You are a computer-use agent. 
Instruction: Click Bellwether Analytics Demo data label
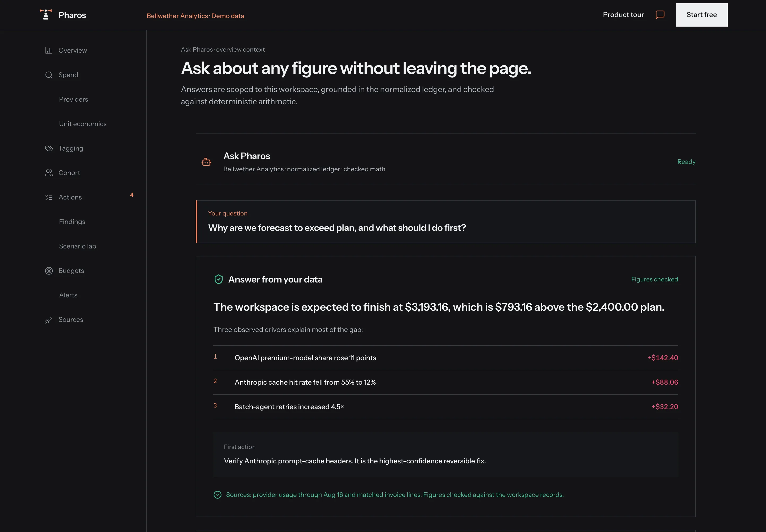(195, 16)
